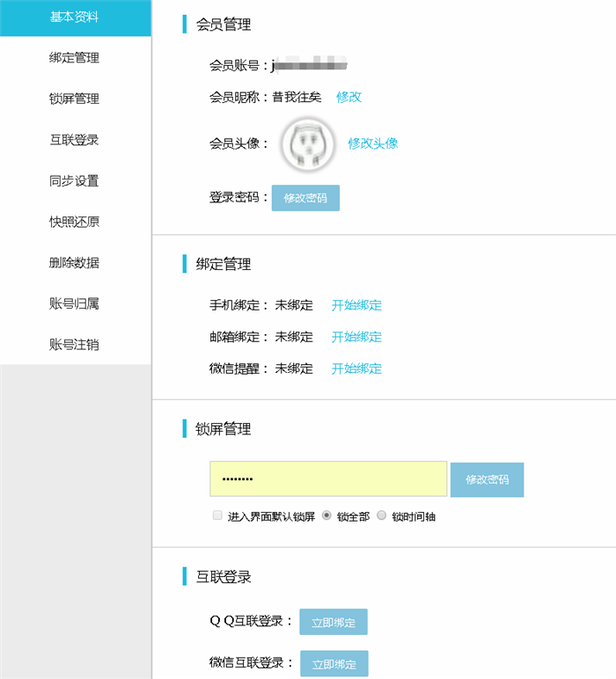Select 快照还原 in the sidebar
The image size is (616, 679).
pyautogui.click(x=75, y=222)
